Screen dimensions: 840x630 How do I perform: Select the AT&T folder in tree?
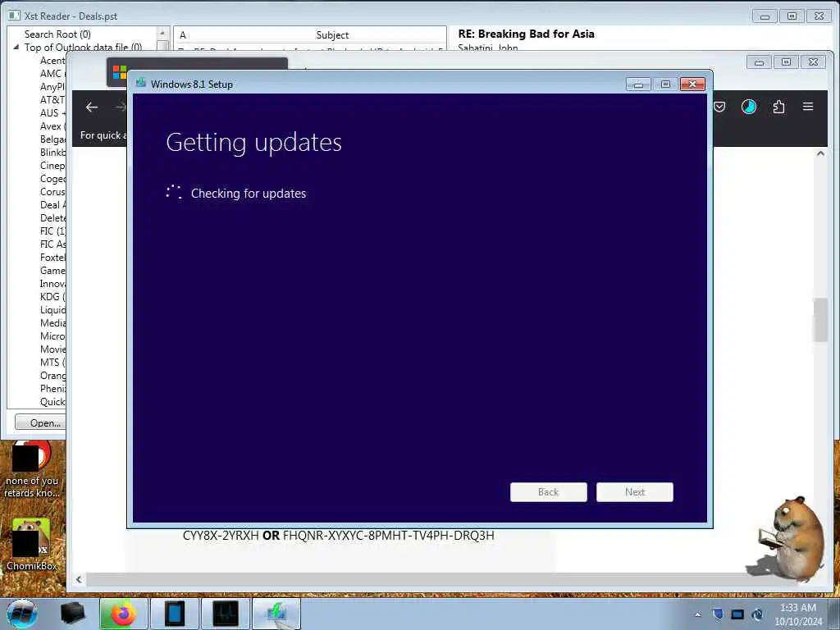point(52,99)
